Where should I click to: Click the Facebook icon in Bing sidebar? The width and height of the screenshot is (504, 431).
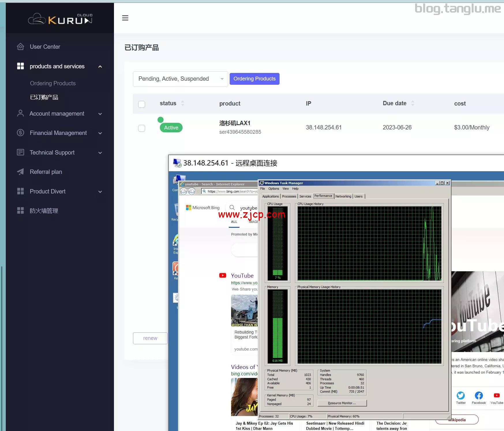[x=479, y=396]
